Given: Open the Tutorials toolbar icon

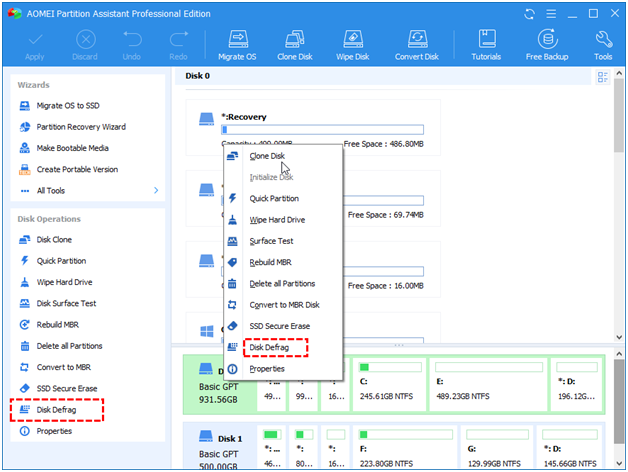Looking at the screenshot, I should pos(486,45).
